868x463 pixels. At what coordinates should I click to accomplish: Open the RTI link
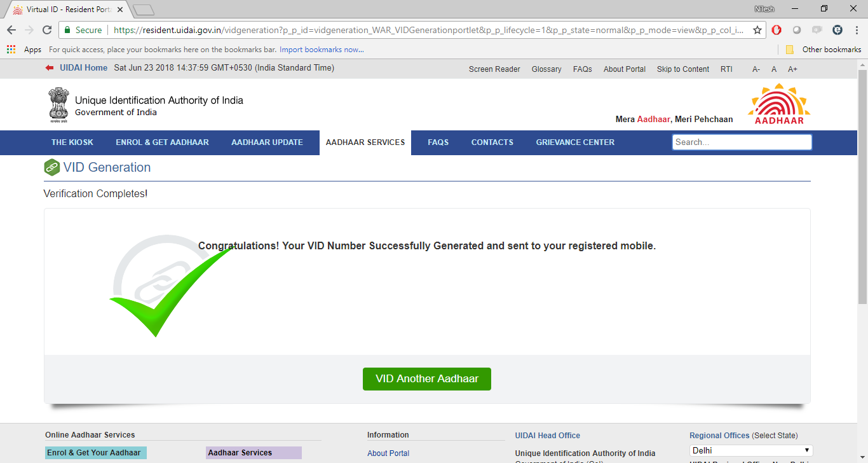pos(726,69)
